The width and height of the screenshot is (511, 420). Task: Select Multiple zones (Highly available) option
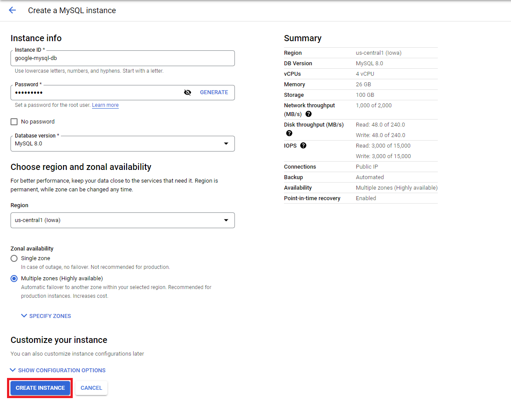pyautogui.click(x=14, y=279)
